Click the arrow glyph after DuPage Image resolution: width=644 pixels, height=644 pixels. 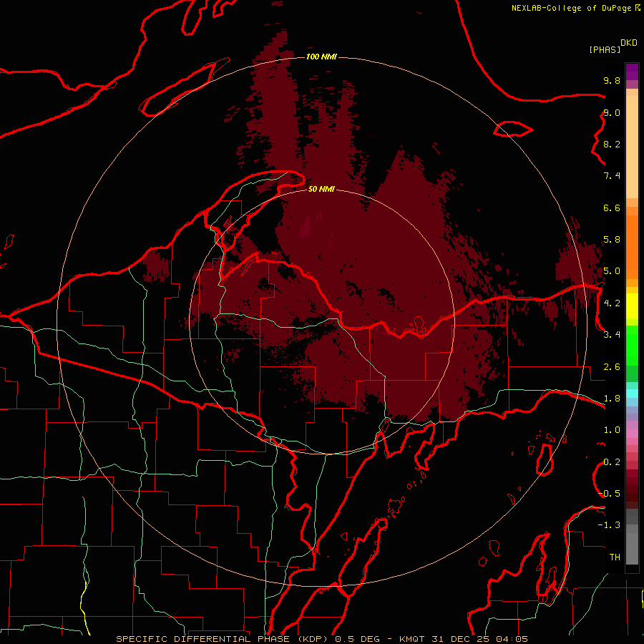point(638,8)
